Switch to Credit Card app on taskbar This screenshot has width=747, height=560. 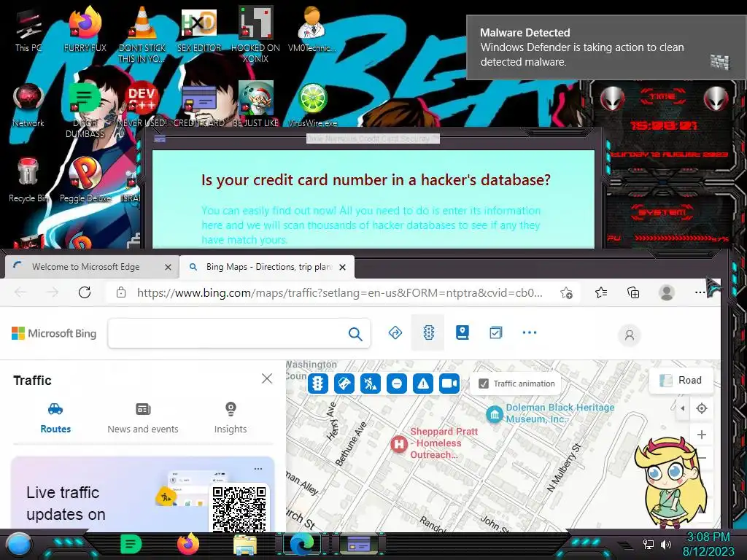359,544
